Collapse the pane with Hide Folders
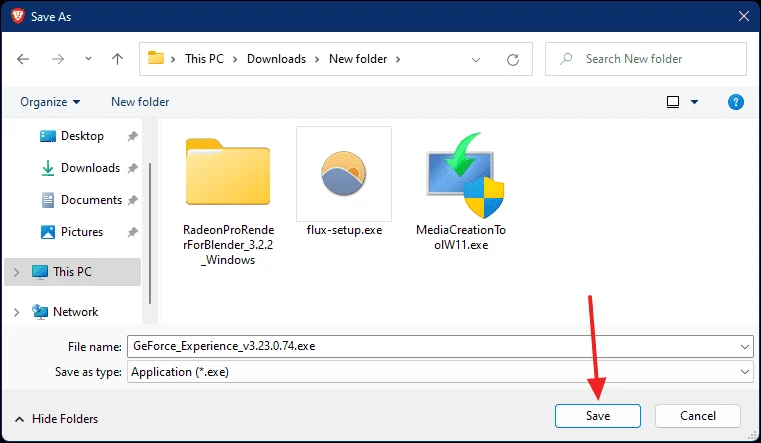Image resolution: width=761 pixels, height=443 pixels. pos(56,419)
